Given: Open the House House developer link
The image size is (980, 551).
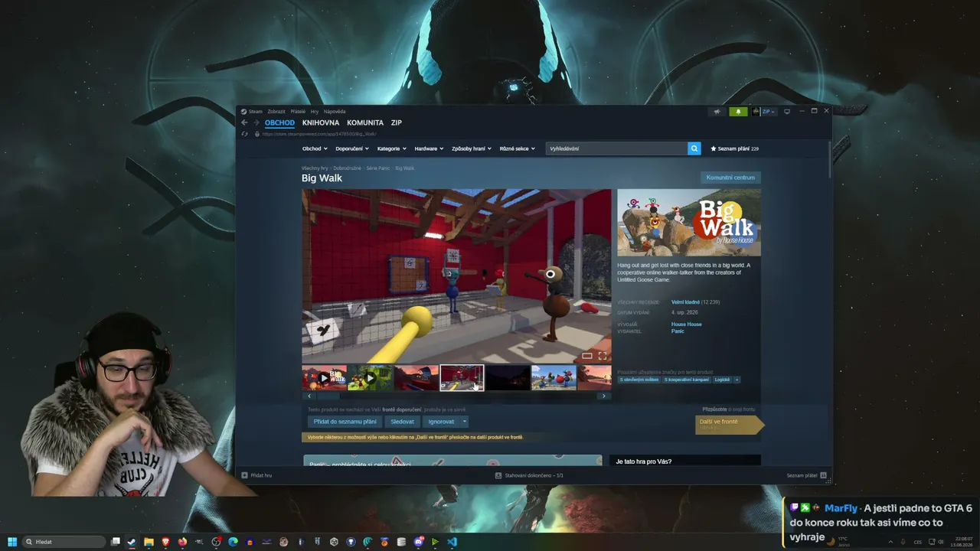Looking at the screenshot, I should [687, 324].
